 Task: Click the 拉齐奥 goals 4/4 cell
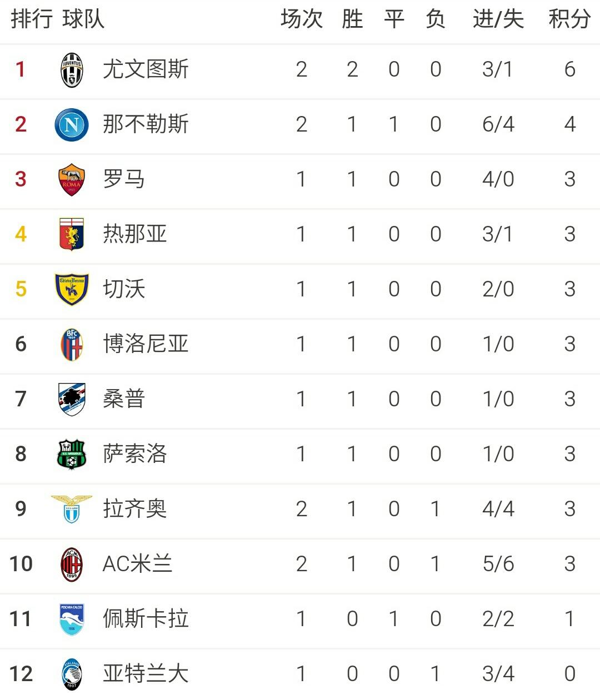click(x=498, y=509)
